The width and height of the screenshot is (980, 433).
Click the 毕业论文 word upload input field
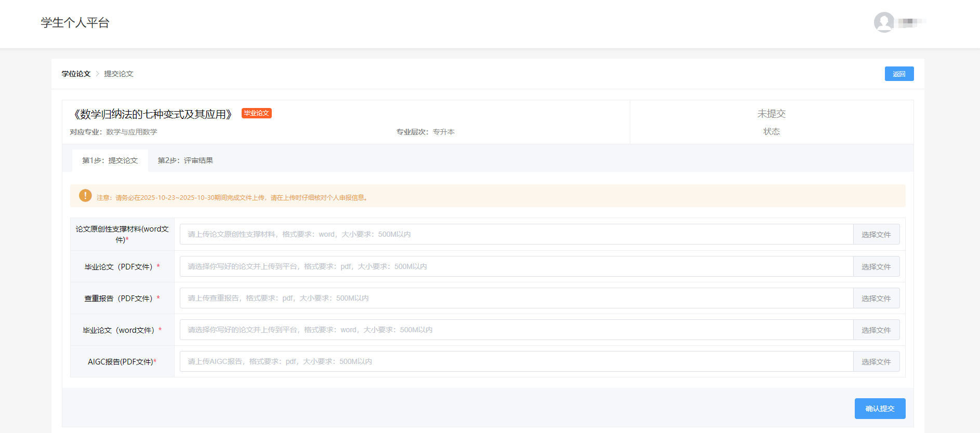click(516, 330)
